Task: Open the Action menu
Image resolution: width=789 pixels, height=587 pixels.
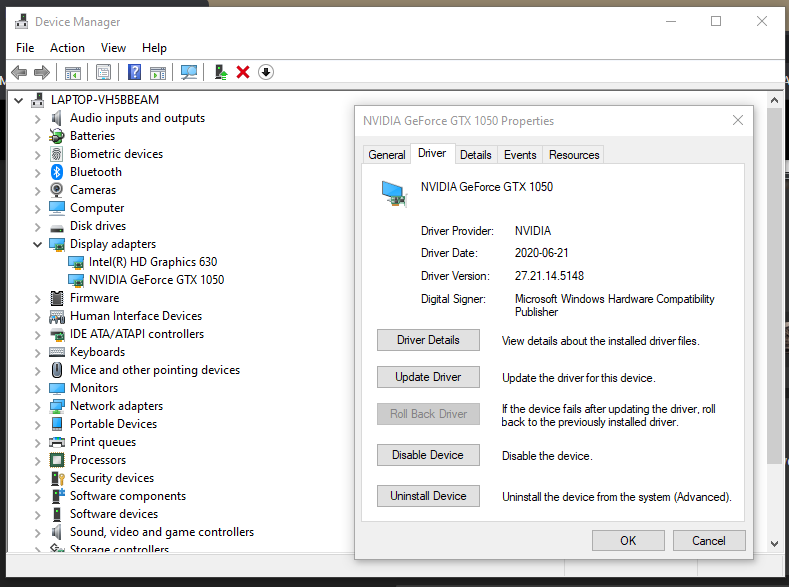Action: pos(67,48)
